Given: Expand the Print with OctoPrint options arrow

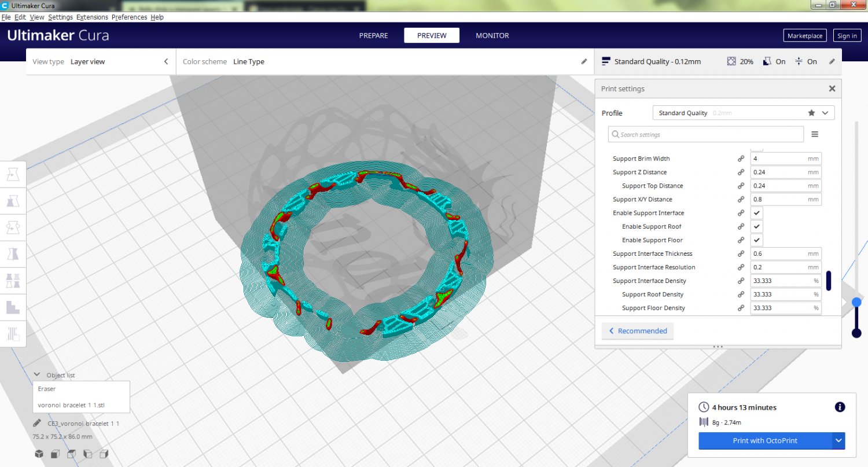Looking at the screenshot, I should (x=838, y=440).
